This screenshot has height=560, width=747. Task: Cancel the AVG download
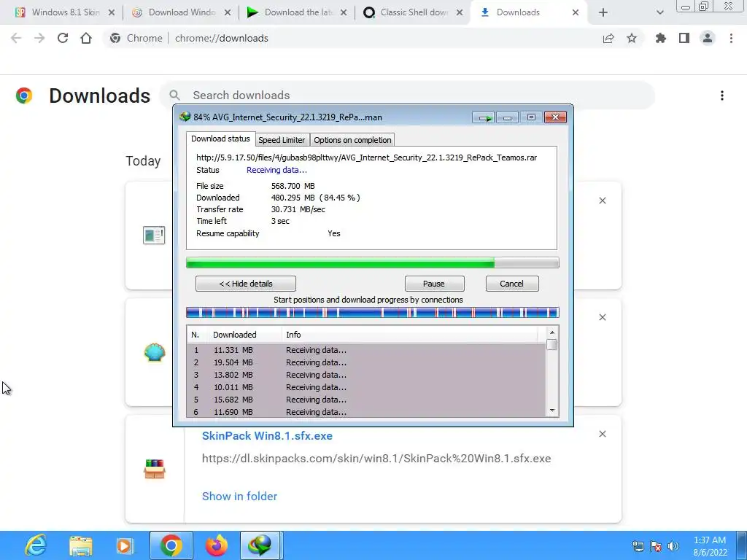(x=512, y=284)
